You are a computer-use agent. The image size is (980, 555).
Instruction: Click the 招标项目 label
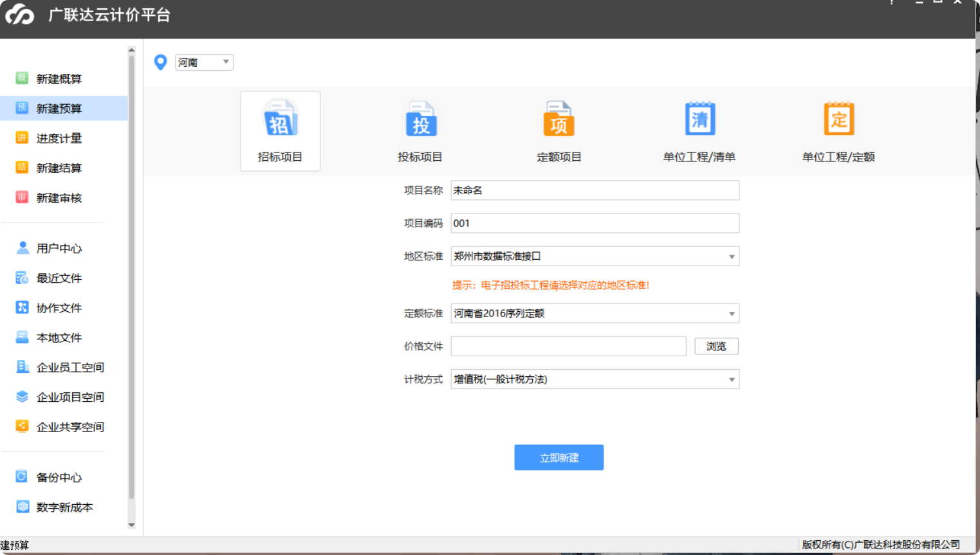point(280,157)
